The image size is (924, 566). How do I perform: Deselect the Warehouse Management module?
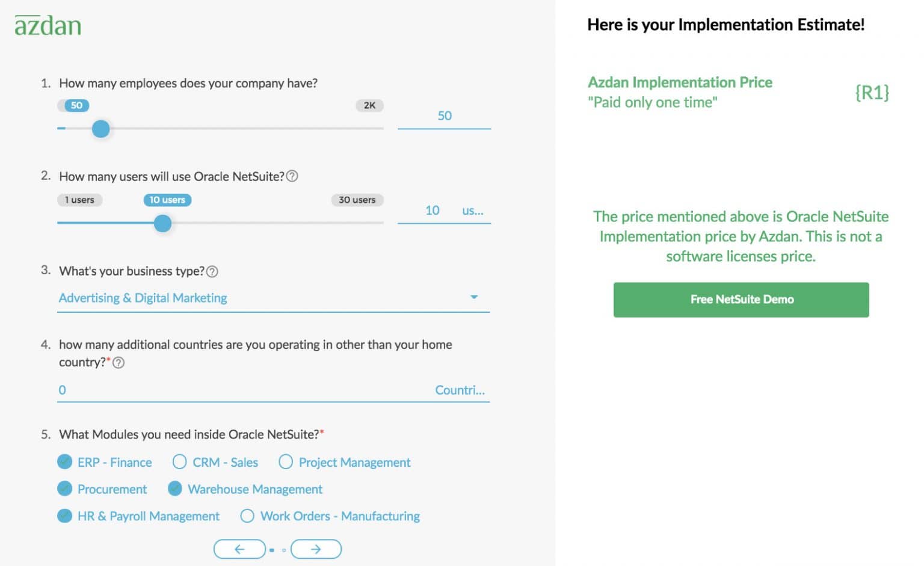[175, 489]
